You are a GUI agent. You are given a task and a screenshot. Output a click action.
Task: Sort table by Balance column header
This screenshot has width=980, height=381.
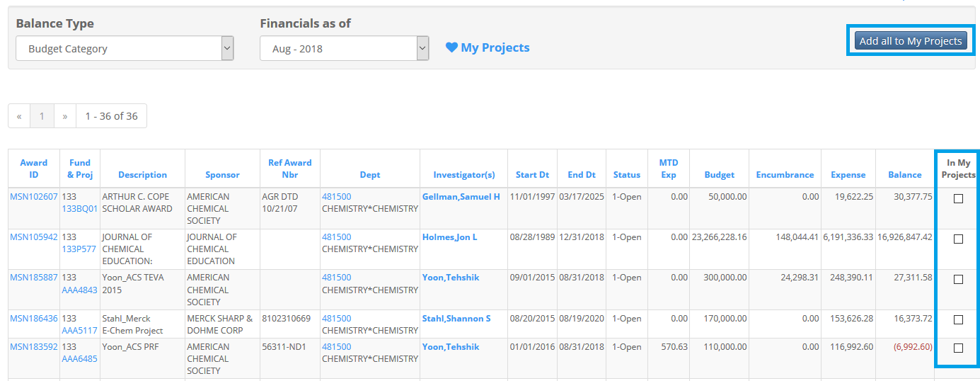coord(905,175)
